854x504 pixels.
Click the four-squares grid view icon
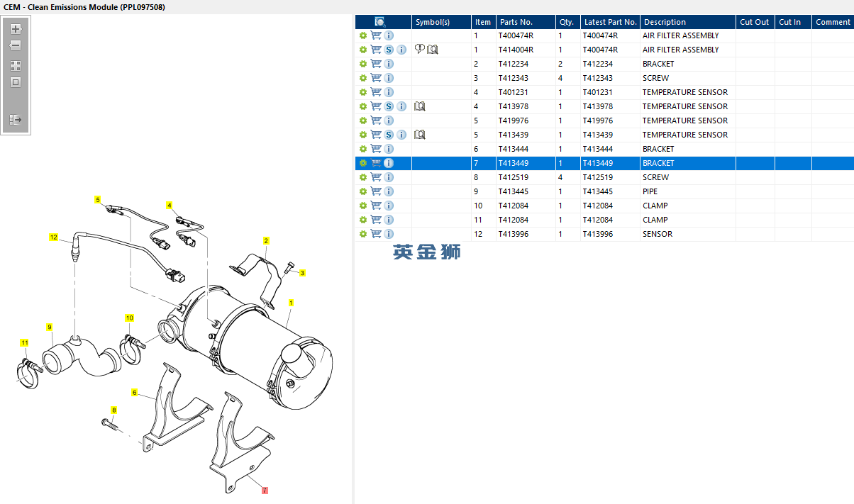pos(16,65)
